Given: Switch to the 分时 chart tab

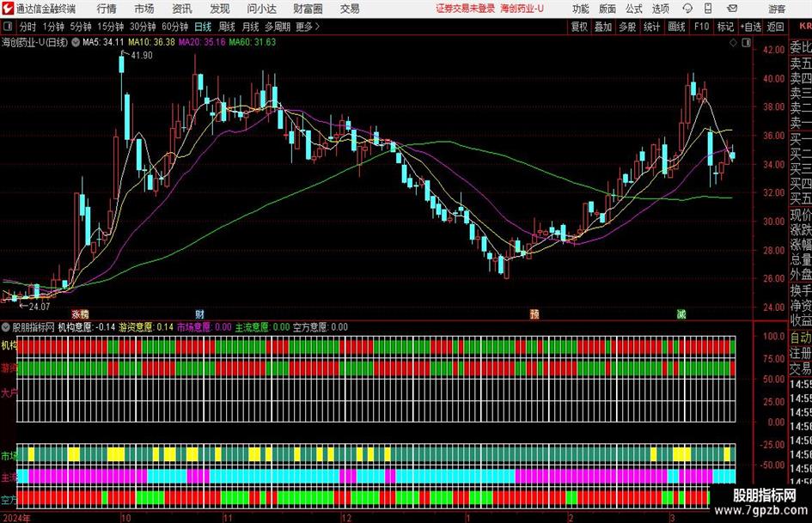Looking at the screenshot, I should coord(28,27).
